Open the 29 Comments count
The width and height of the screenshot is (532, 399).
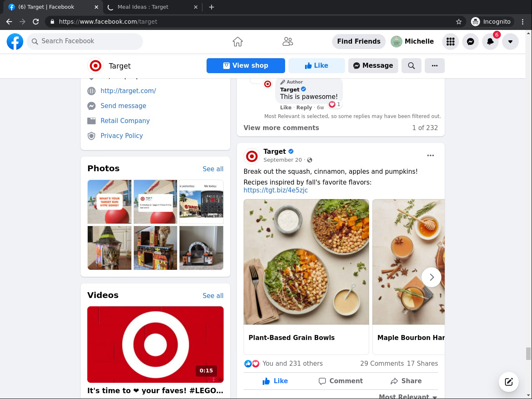pos(382,364)
